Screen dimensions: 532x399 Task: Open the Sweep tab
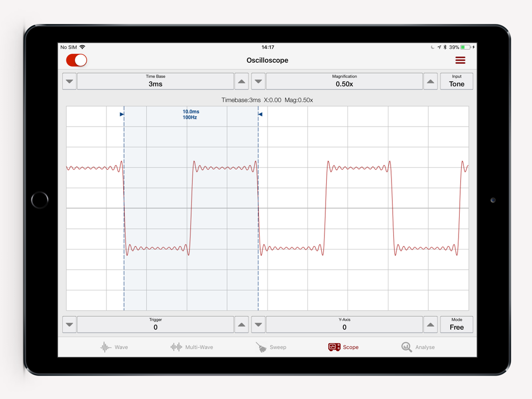271,347
